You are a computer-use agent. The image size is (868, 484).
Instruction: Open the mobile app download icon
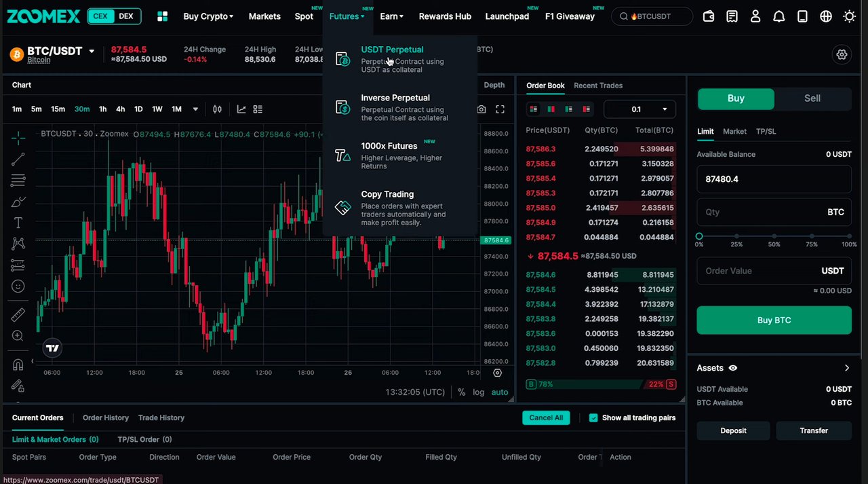(802, 16)
